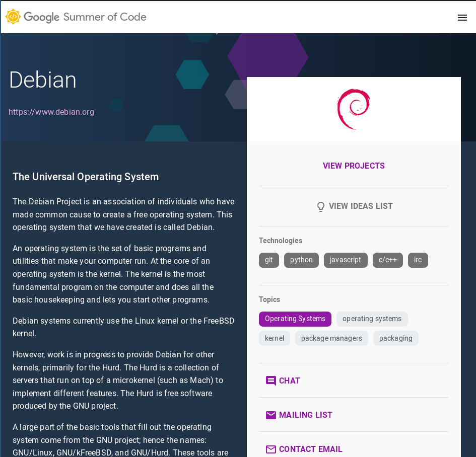Click the chat bubble icon
The width and height of the screenshot is (476, 457).
[x=271, y=380]
